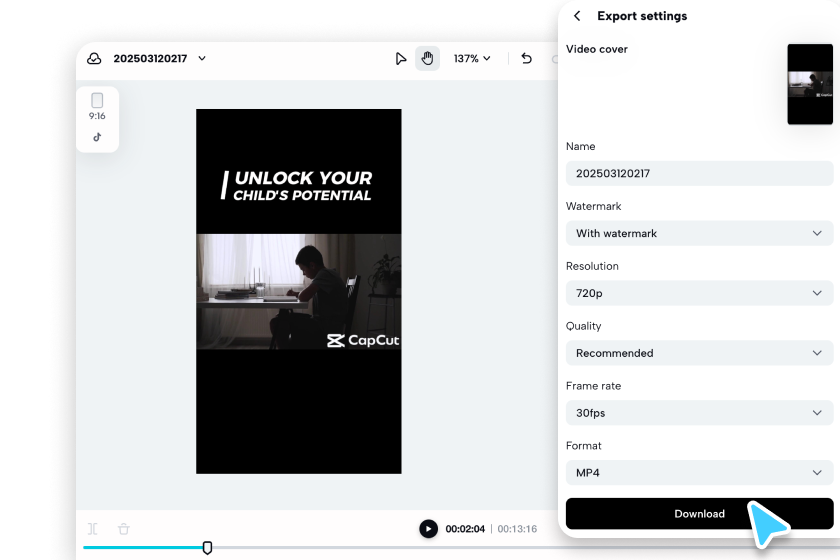Click the Download button

[700, 513]
